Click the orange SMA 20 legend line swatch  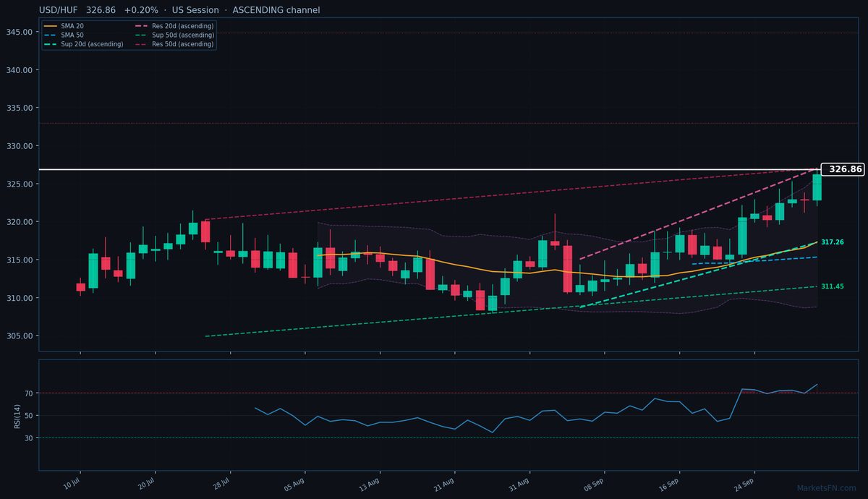pos(52,26)
